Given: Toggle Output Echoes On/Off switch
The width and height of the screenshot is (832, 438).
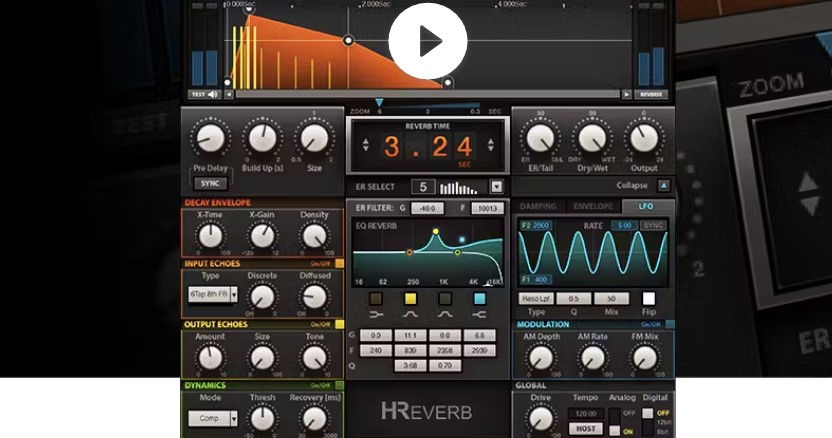Looking at the screenshot, I should [x=339, y=324].
